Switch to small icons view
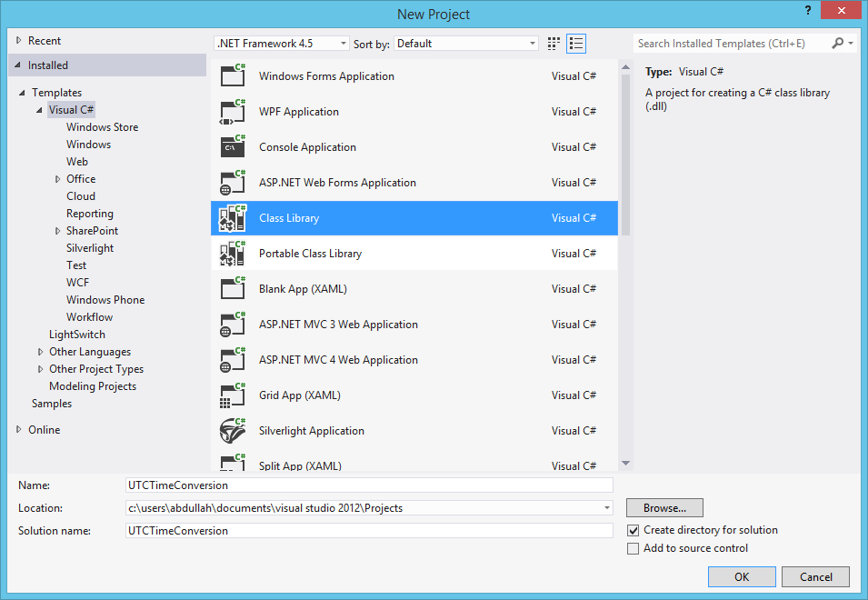The height and width of the screenshot is (600, 868). pos(554,43)
